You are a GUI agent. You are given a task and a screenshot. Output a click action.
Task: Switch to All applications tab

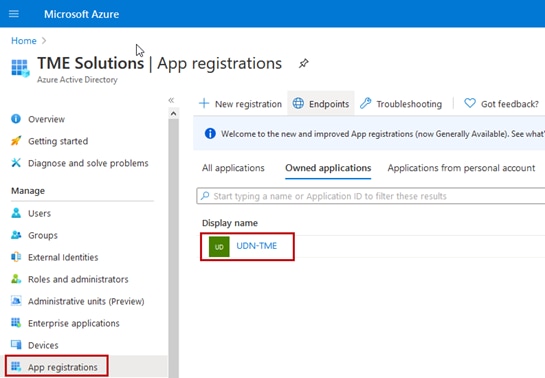pos(233,168)
